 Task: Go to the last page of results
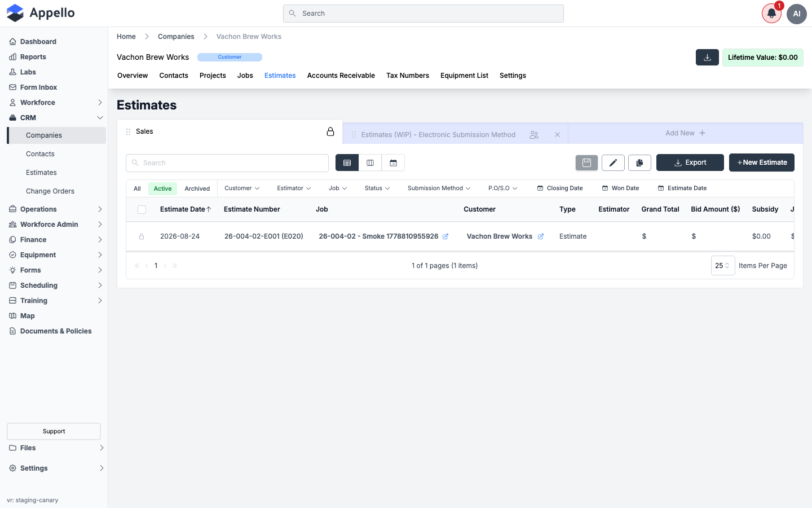click(x=175, y=266)
